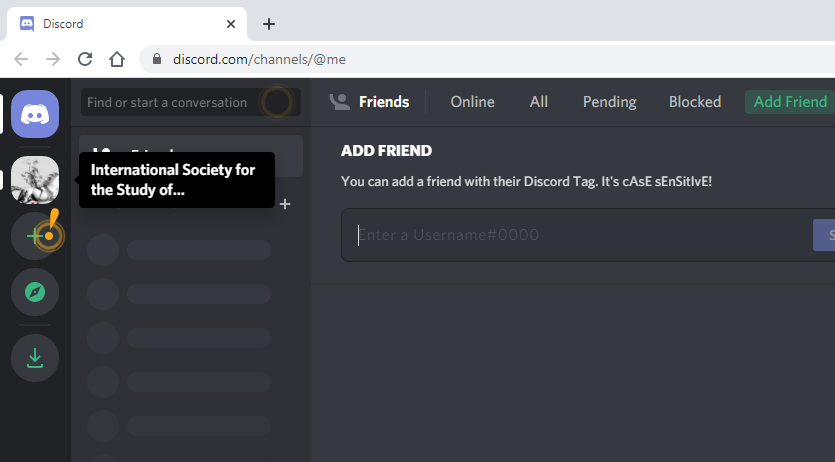Open Explore Public Servers compass icon

click(35, 292)
